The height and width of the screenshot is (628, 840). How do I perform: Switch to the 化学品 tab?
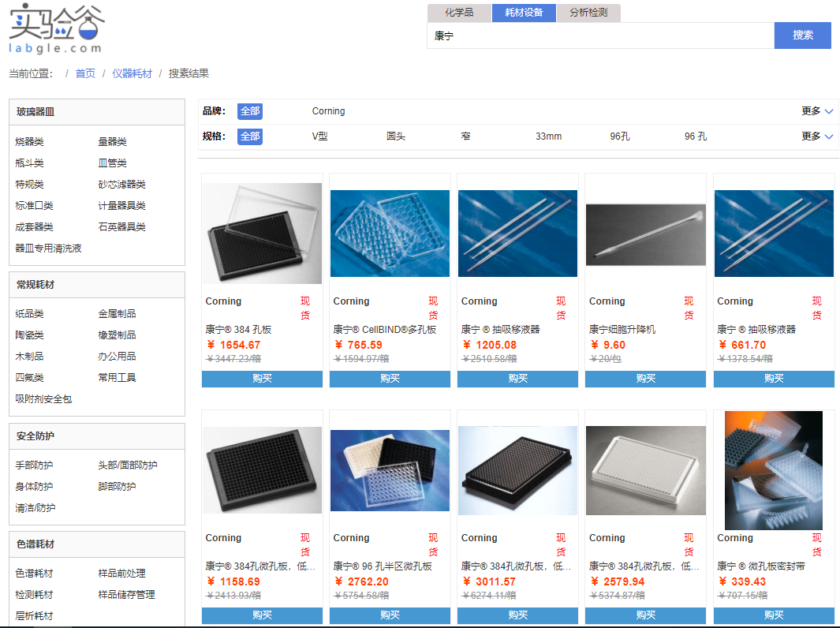459,13
